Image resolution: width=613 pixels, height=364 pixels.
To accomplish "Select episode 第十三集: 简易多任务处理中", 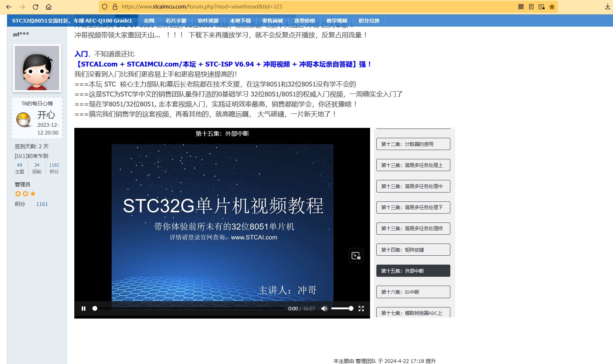I will [x=413, y=186].
